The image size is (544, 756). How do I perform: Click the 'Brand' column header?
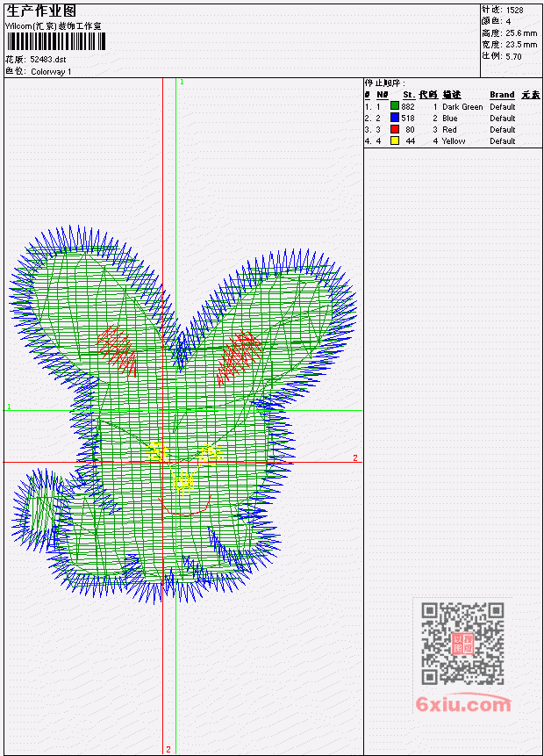pos(502,95)
